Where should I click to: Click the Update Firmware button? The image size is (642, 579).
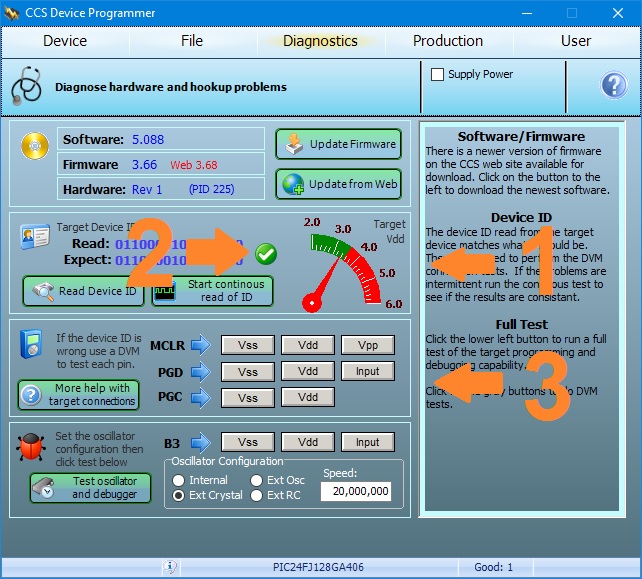coord(338,144)
